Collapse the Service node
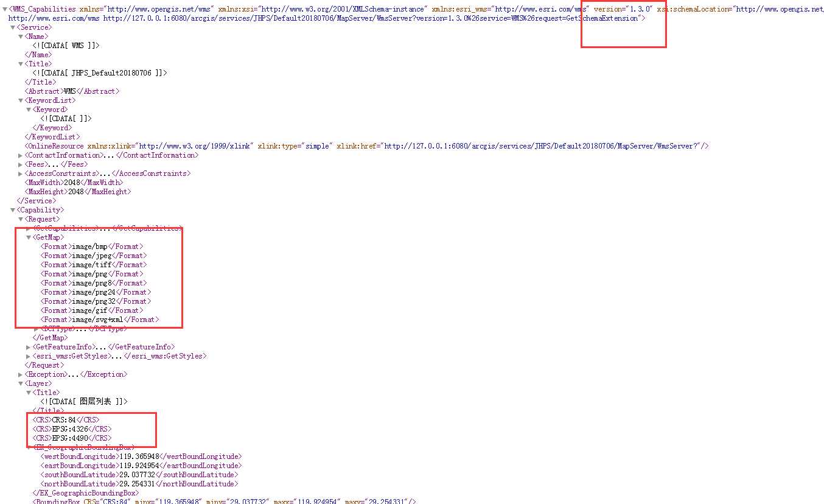The height and width of the screenshot is (504, 824). pyautogui.click(x=13, y=27)
